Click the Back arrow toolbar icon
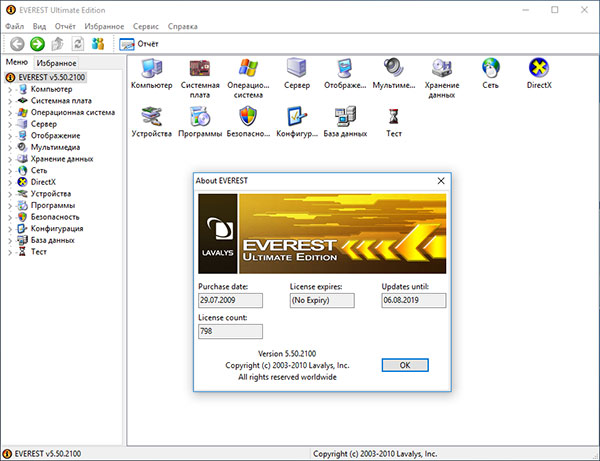 click(x=17, y=44)
